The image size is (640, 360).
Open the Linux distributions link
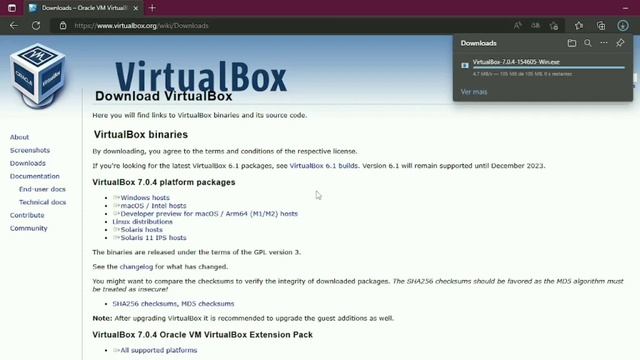click(142, 222)
